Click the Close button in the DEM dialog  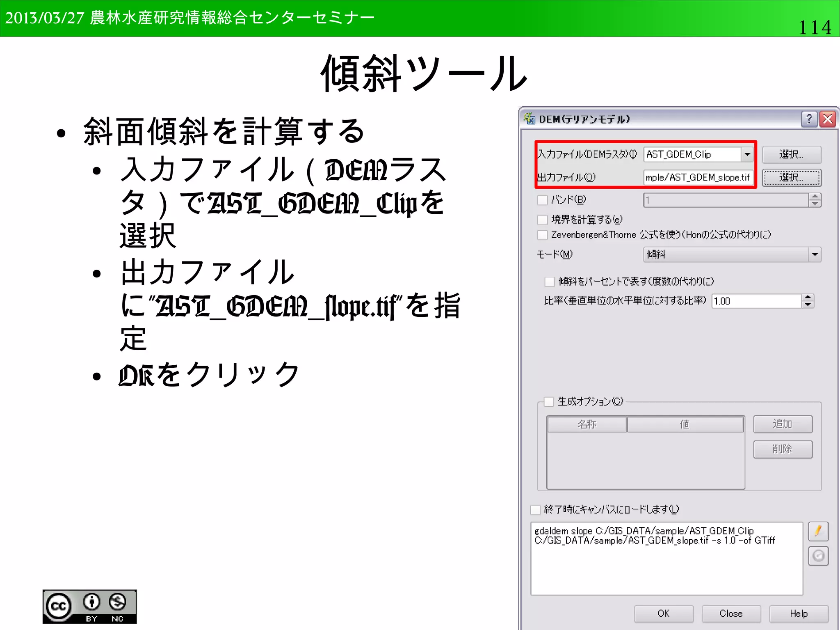(731, 614)
